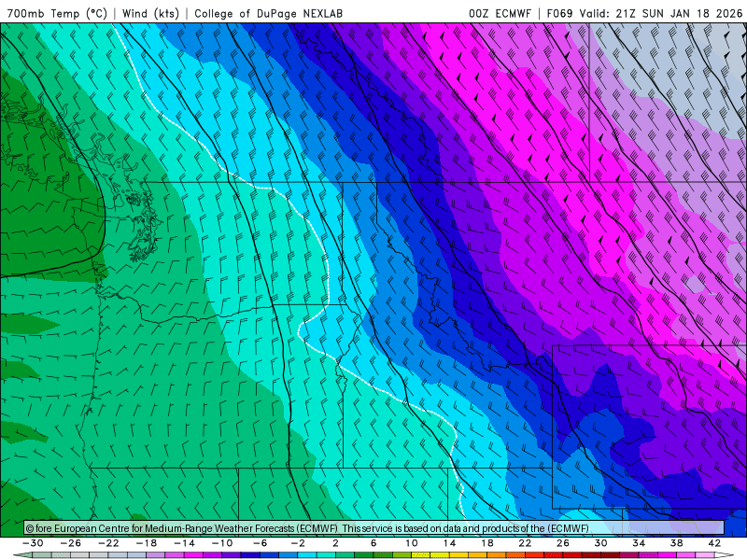Screen dimensions: 747x560
Task: Click the ECMWF copyright notice banner
Action: (x=373, y=528)
